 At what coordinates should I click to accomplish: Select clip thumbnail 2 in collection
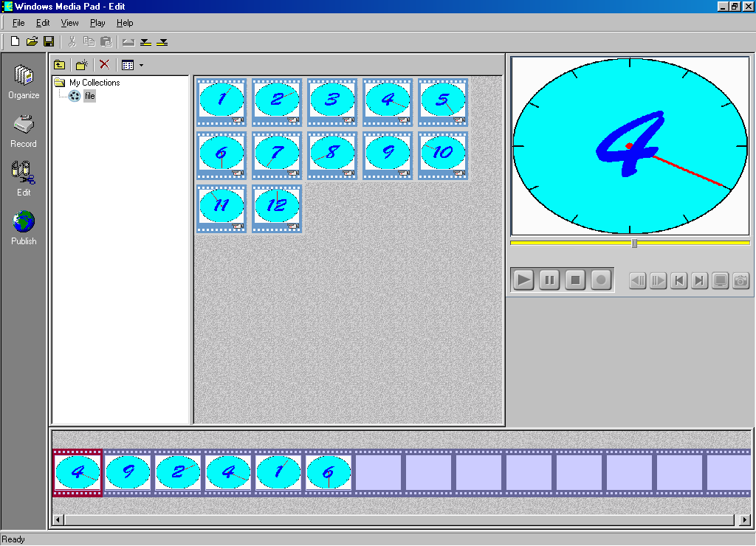(x=277, y=103)
